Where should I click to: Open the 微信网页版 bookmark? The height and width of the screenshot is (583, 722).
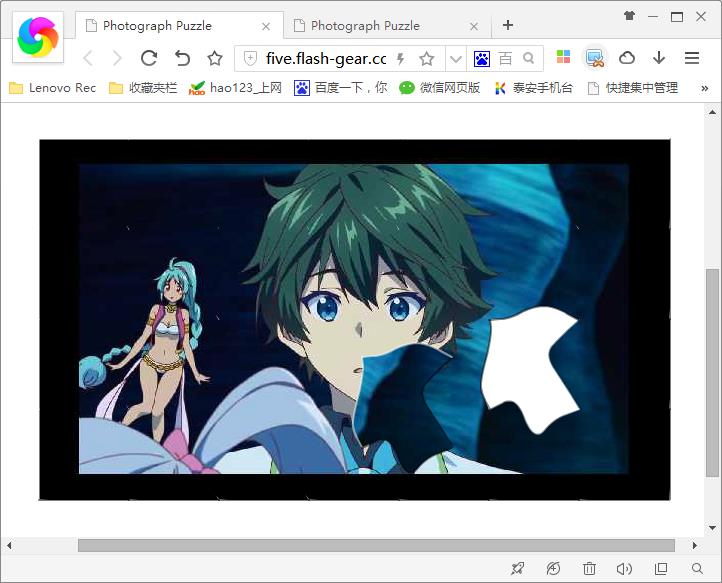(439, 88)
